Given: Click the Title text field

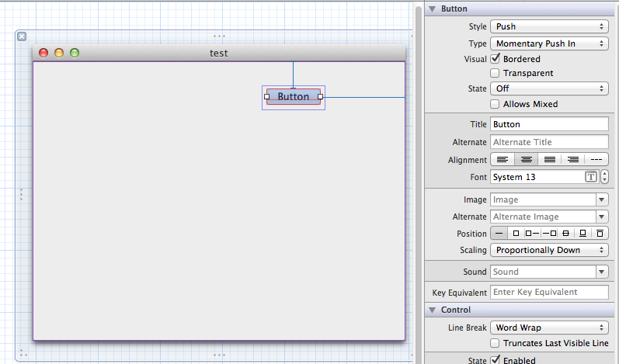Looking at the screenshot, I should 549,124.
